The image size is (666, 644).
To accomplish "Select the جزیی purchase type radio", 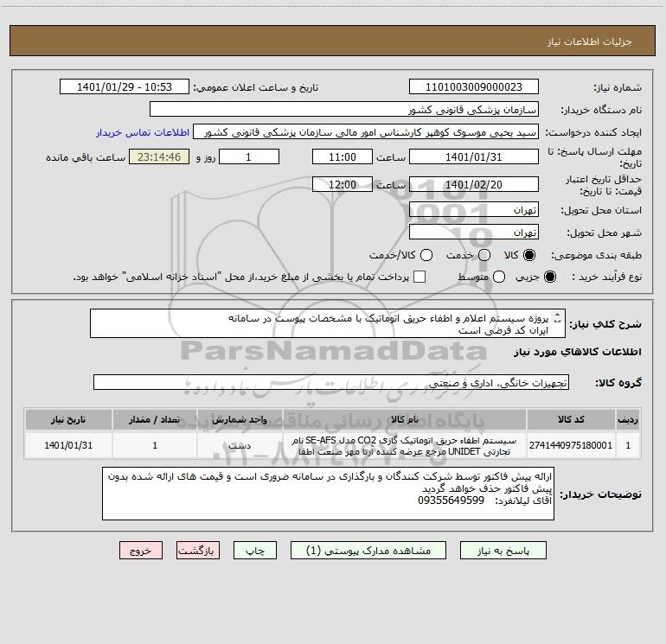I will (550, 277).
